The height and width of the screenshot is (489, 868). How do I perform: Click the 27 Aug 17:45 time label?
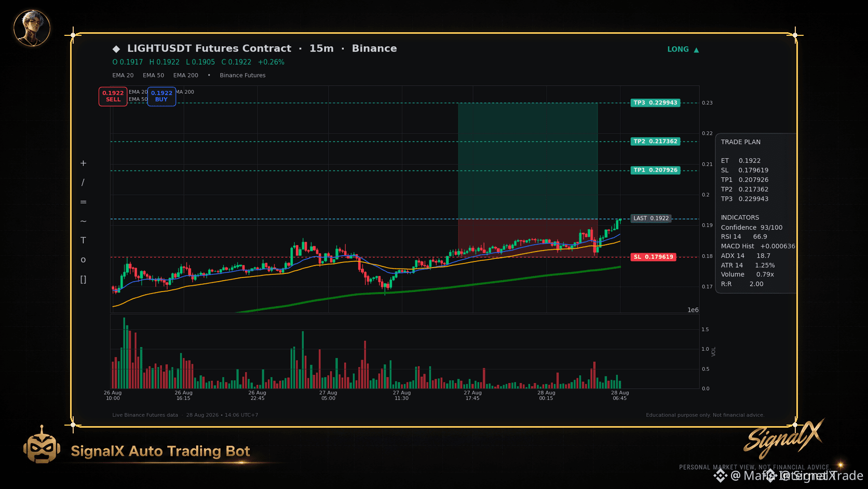472,395
